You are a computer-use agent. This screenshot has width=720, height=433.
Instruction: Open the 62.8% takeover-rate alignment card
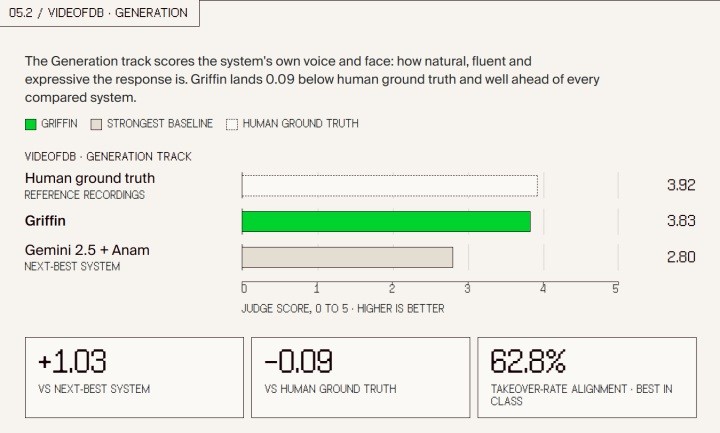click(x=587, y=377)
